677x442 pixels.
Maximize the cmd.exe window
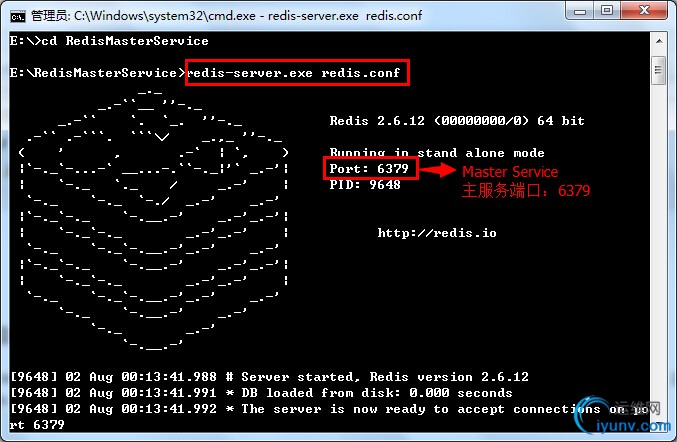pyautogui.click(x=607, y=11)
